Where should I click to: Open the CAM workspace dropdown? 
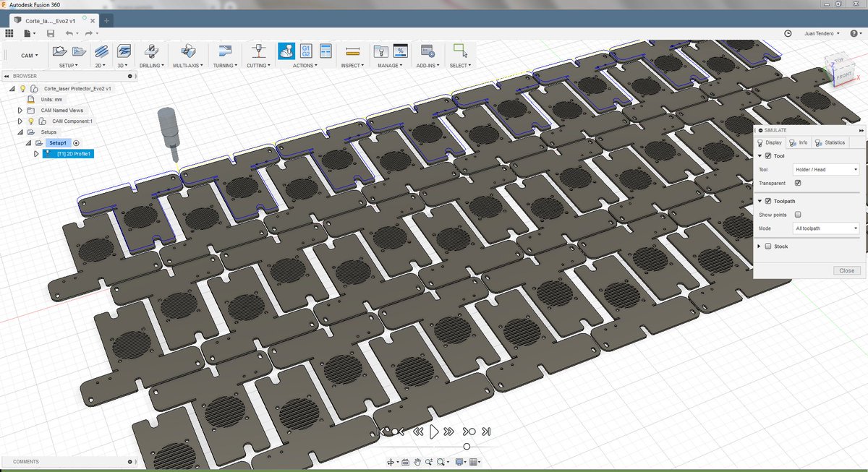(29, 55)
